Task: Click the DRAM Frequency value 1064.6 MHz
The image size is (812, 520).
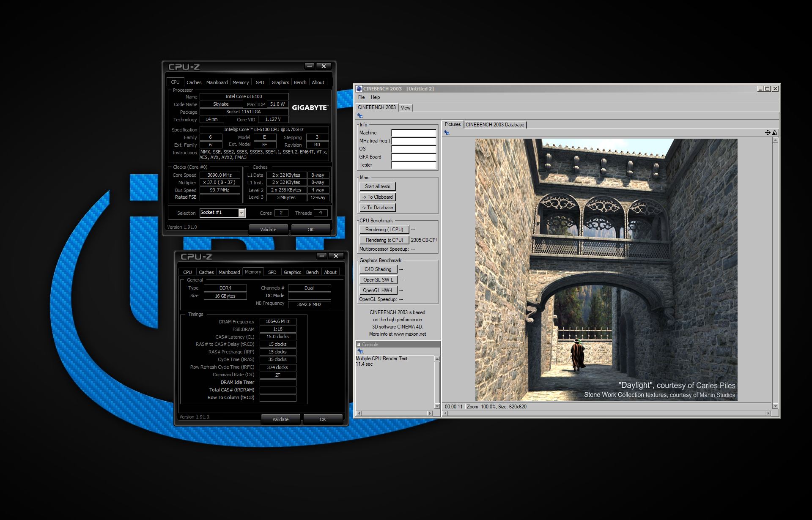Action: [x=277, y=322]
